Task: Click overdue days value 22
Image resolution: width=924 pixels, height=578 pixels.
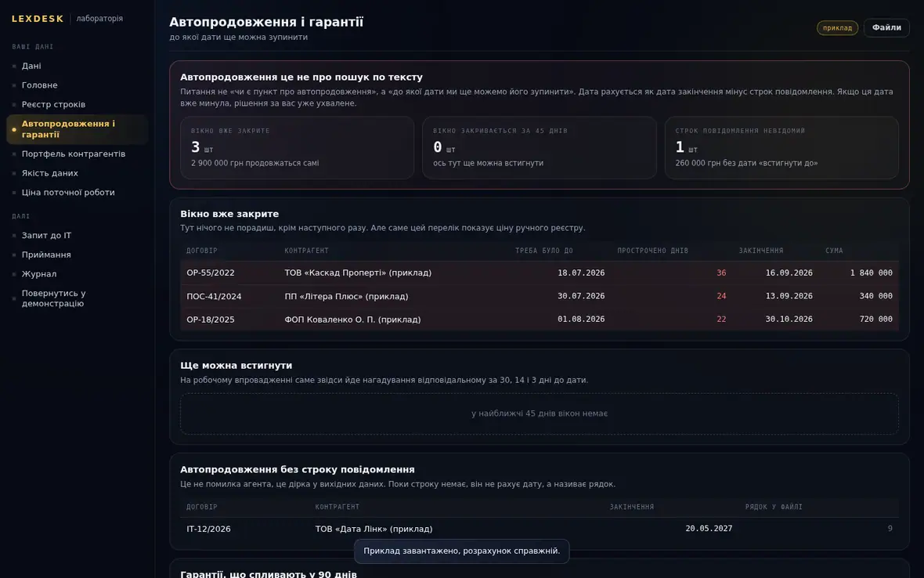Action: point(721,319)
